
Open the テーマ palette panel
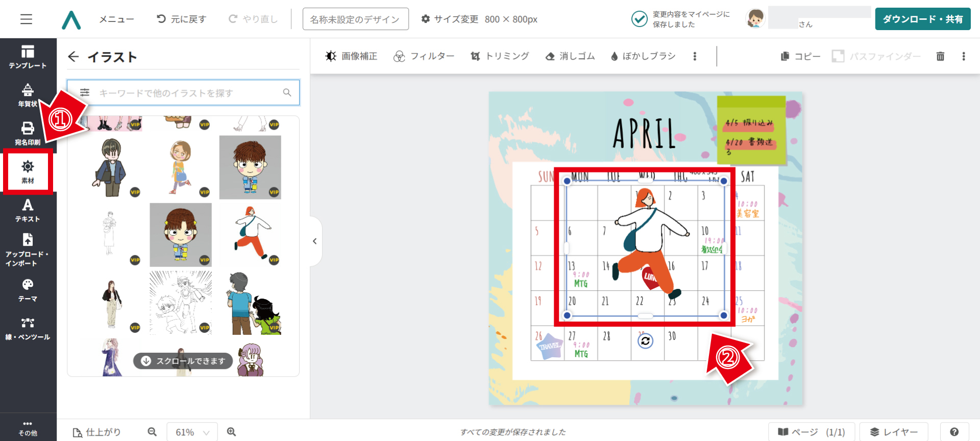click(28, 290)
